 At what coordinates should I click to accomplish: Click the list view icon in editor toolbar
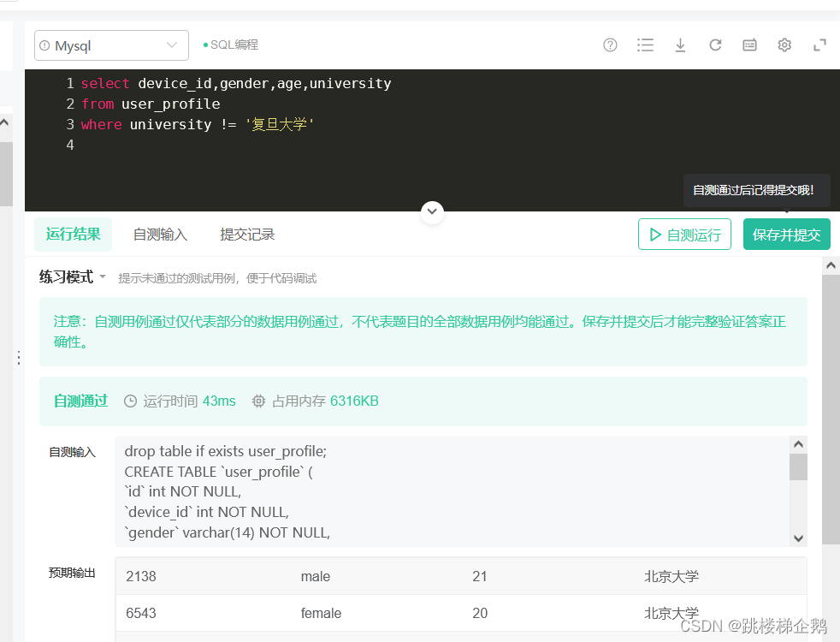(645, 45)
